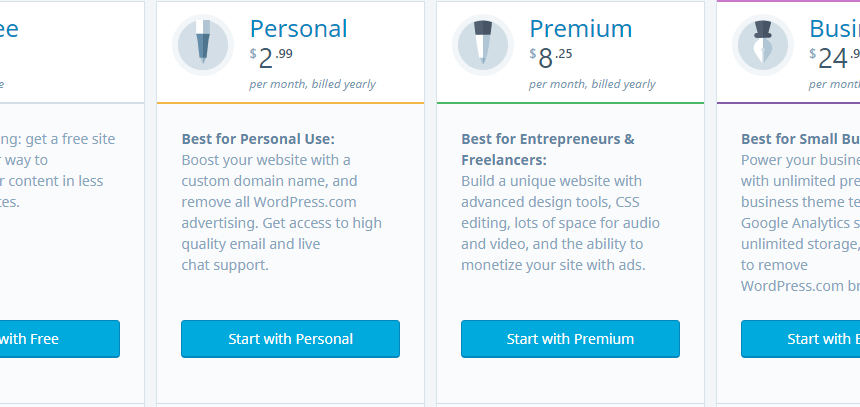
Task: Click the $8.25 Premium price
Action: coord(551,59)
